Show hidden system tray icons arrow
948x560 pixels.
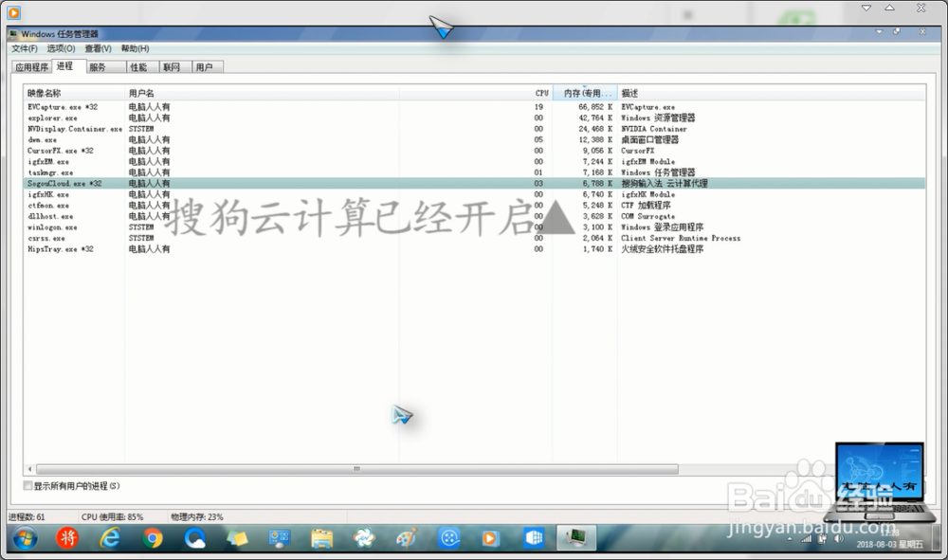point(791,539)
